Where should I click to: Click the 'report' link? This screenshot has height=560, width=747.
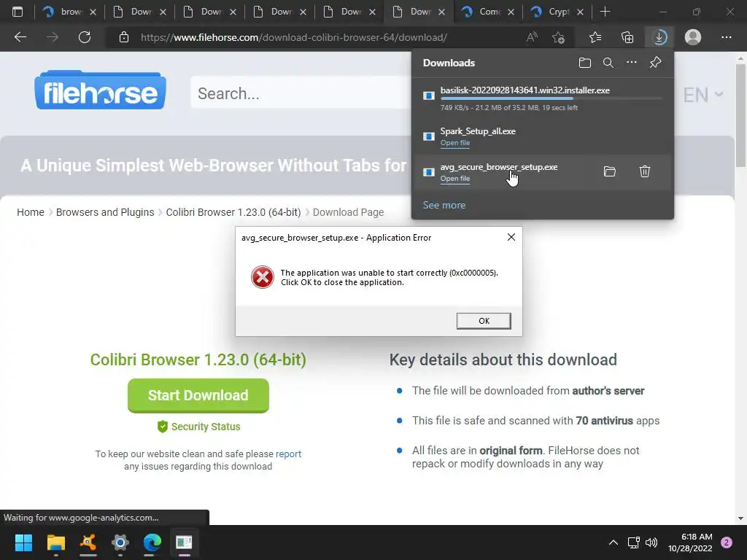pyautogui.click(x=288, y=454)
